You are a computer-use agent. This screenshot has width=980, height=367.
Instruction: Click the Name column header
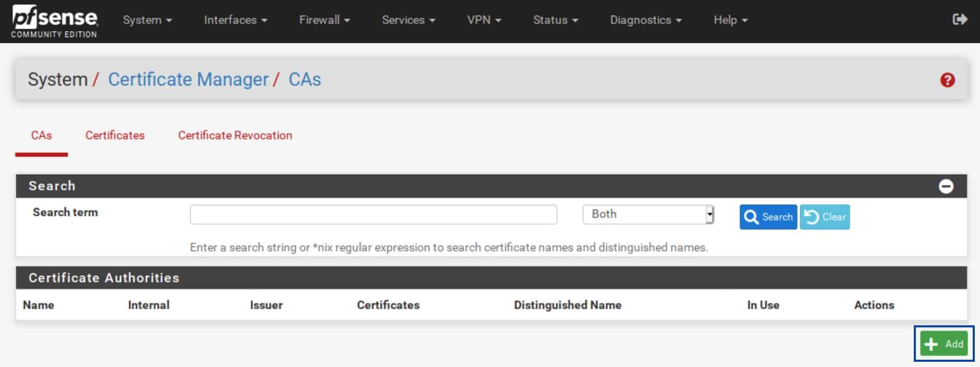pyautogui.click(x=39, y=305)
